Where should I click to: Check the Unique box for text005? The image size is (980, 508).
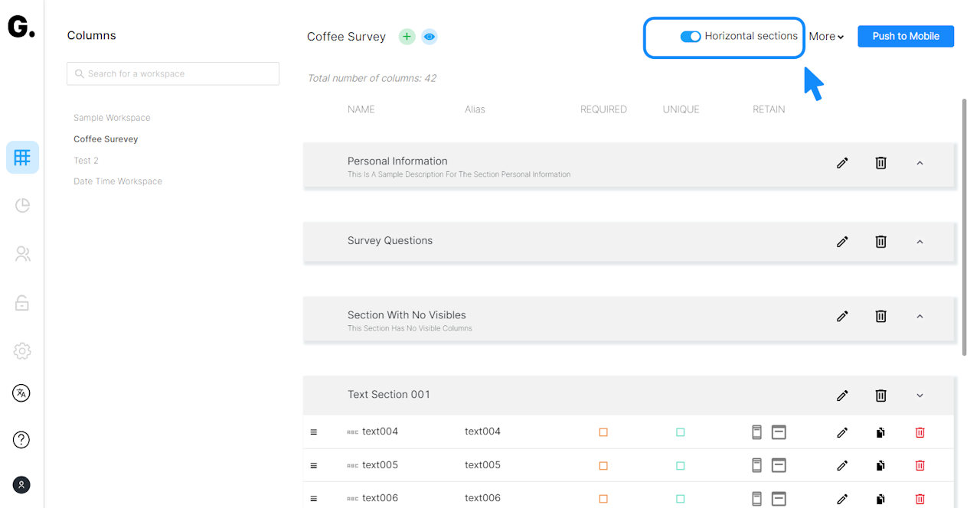click(680, 466)
